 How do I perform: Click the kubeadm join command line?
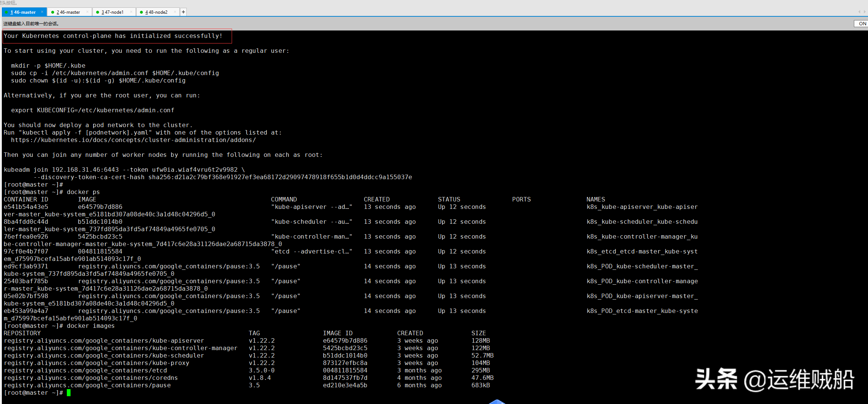coord(124,170)
